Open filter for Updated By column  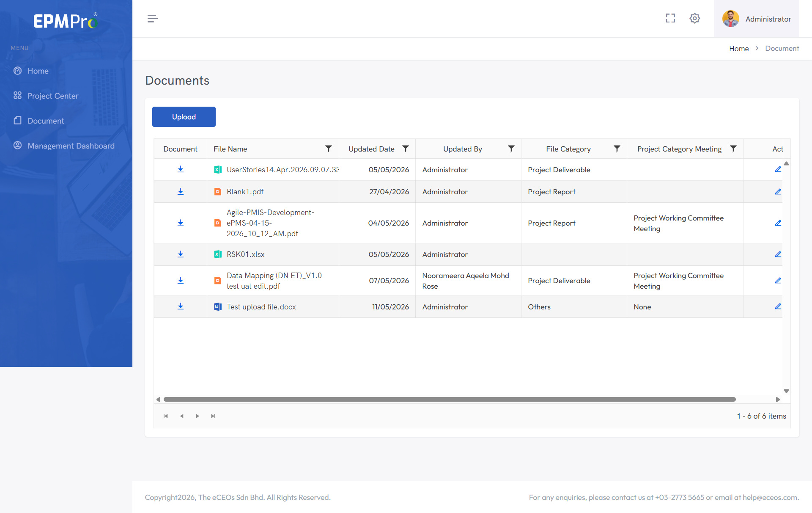(511, 149)
